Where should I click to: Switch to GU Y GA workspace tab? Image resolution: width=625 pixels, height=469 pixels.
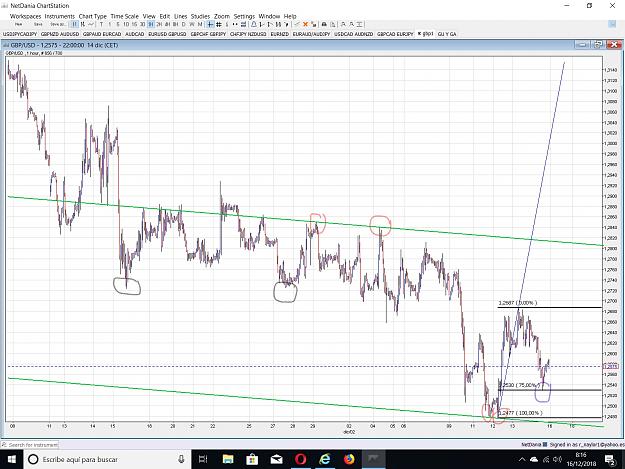click(447, 34)
